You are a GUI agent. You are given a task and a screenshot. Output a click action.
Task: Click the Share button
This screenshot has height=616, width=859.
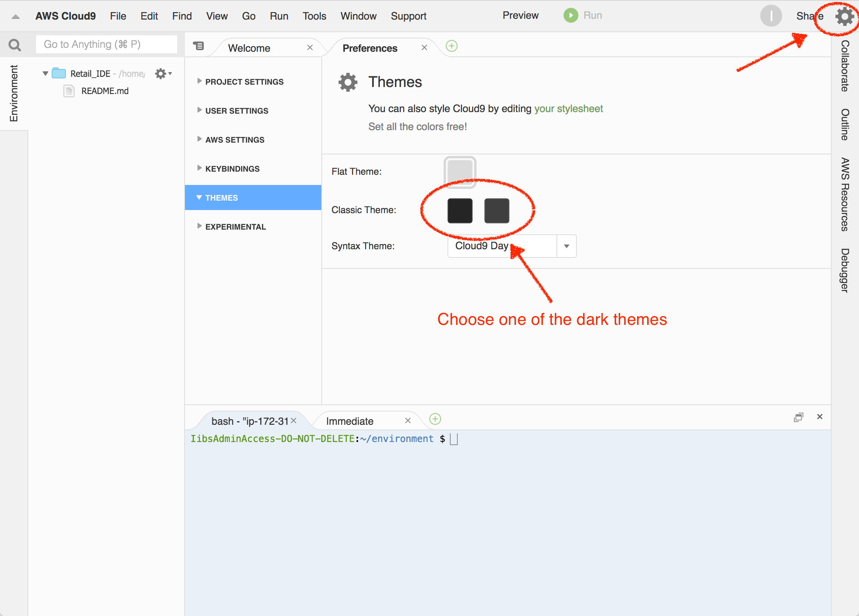click(810, 16)
